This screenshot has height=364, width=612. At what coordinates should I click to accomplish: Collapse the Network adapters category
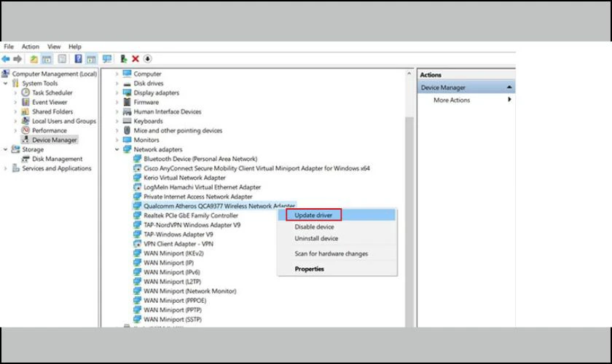pos(117,149)
